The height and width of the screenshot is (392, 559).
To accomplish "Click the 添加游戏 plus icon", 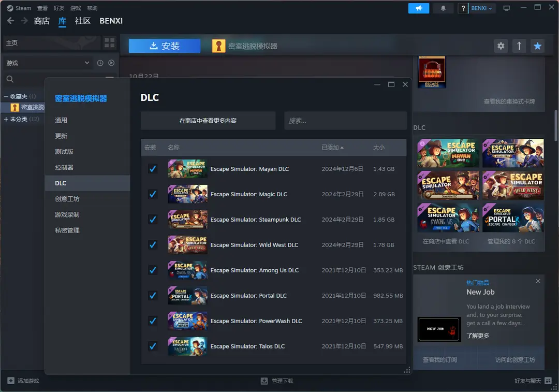I will [11, 381].
